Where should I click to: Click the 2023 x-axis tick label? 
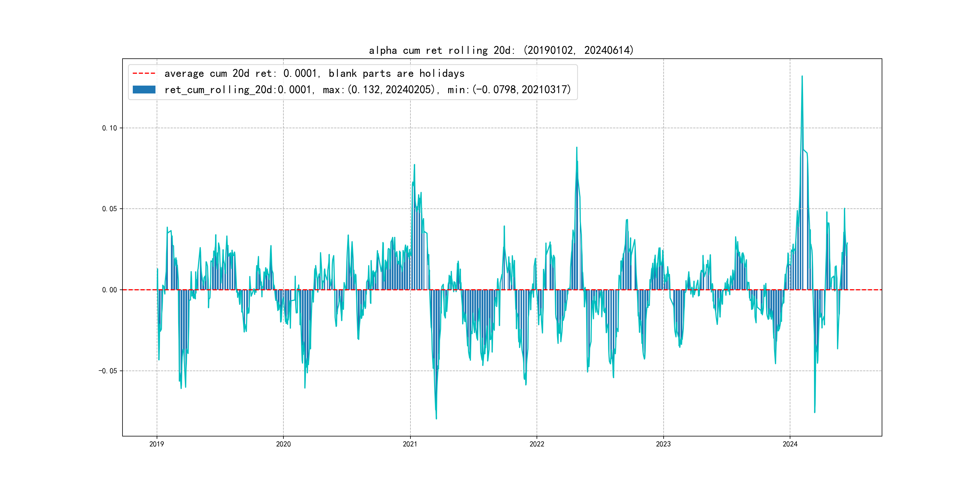click(663, 444)
